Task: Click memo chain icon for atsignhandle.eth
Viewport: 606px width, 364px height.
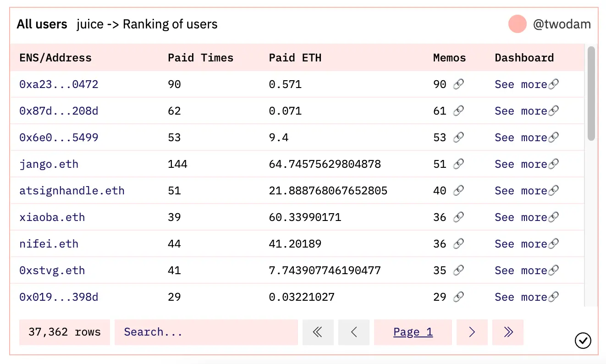Action: click(458, 190)
